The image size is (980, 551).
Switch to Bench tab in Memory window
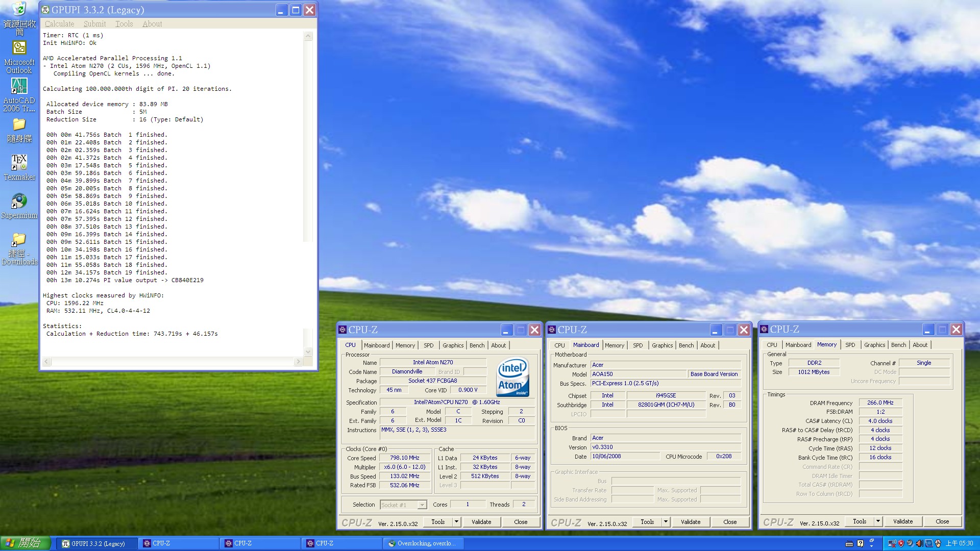(x=898, y=345)
